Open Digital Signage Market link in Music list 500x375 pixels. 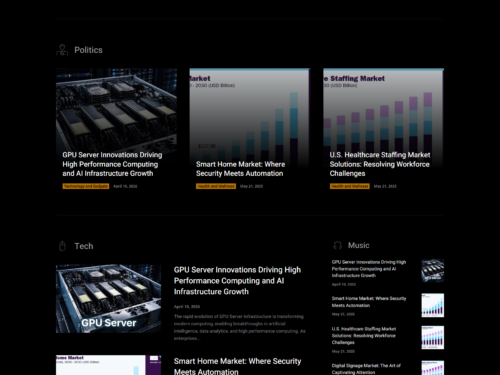click(366, 369)
